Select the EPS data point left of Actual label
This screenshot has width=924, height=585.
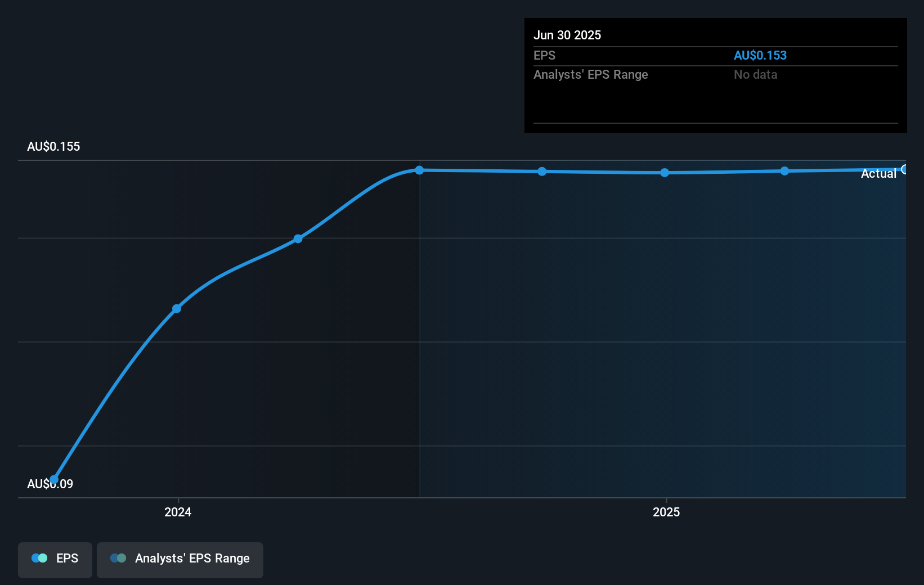pyautogui.click(x=784, y=171)
